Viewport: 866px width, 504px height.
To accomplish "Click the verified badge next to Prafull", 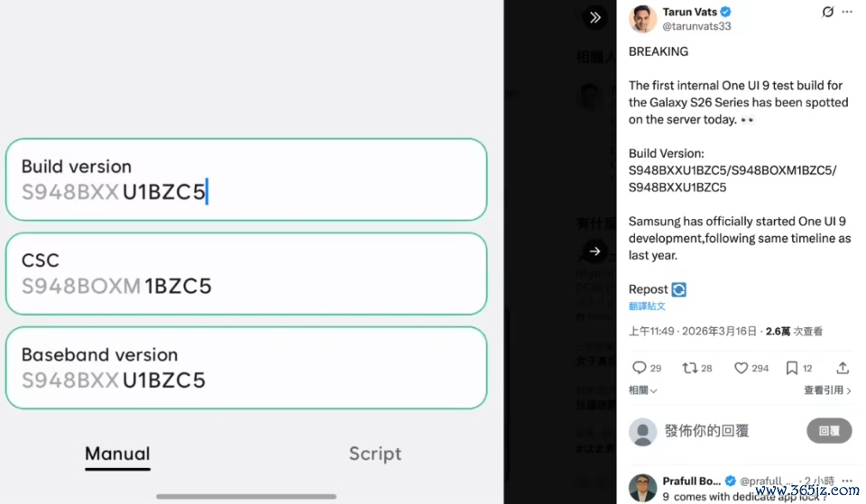I will coord(730,481).
